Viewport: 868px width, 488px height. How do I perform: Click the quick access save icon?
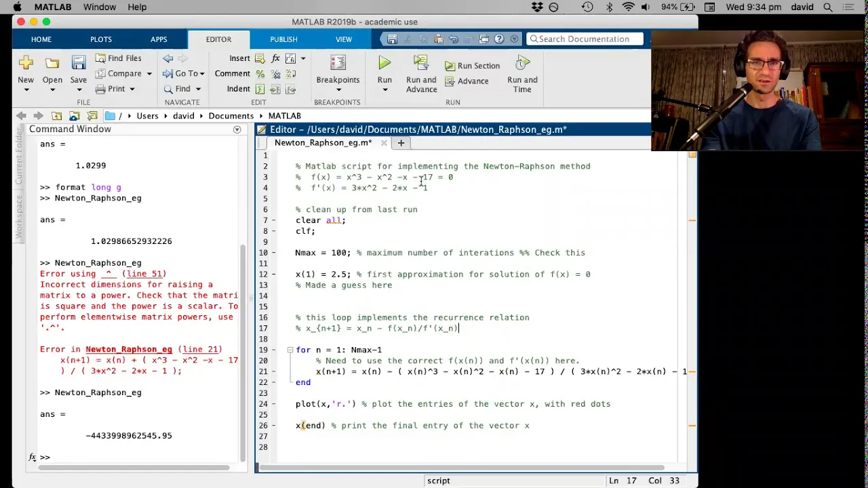click(x=393, y=39)
